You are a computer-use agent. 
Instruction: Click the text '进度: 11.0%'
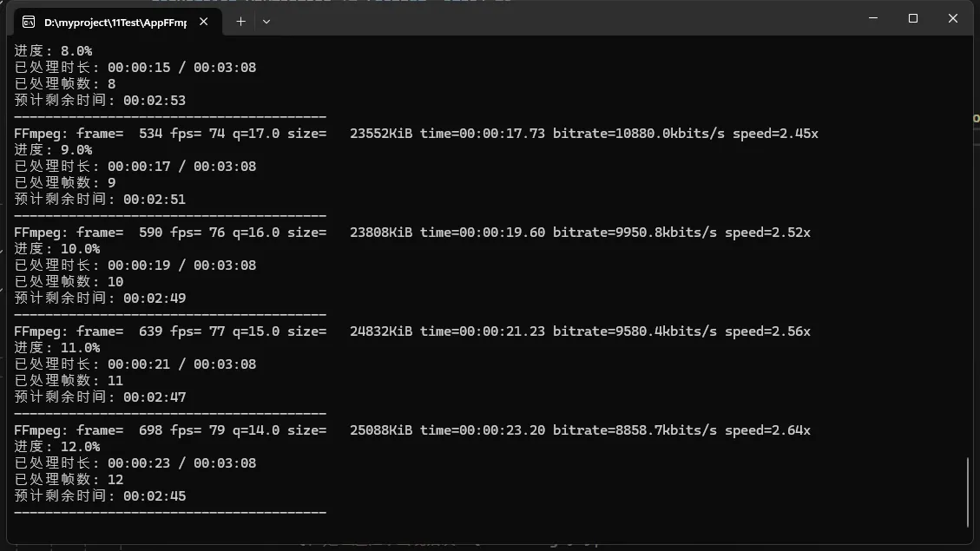[57, 347]
